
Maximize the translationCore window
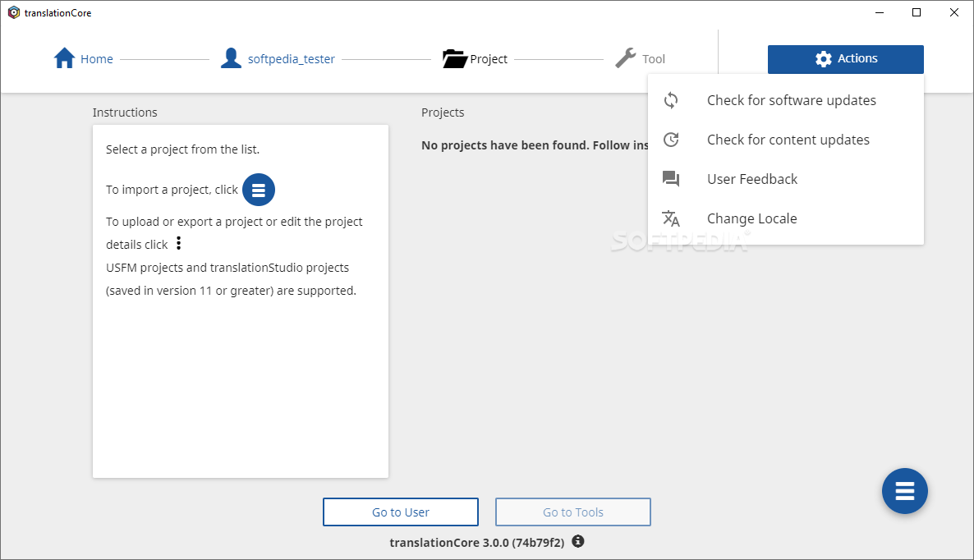pos(917,12)
